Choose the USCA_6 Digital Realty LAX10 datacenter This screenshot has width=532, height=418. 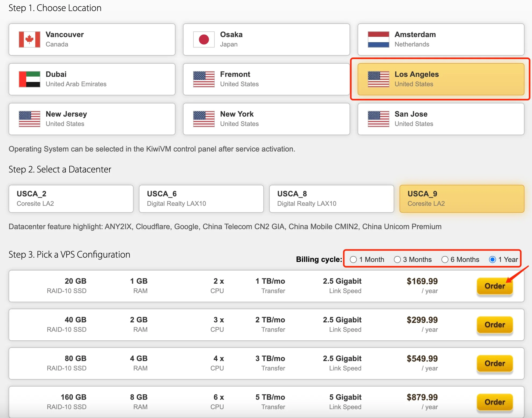tap(201, 199)
